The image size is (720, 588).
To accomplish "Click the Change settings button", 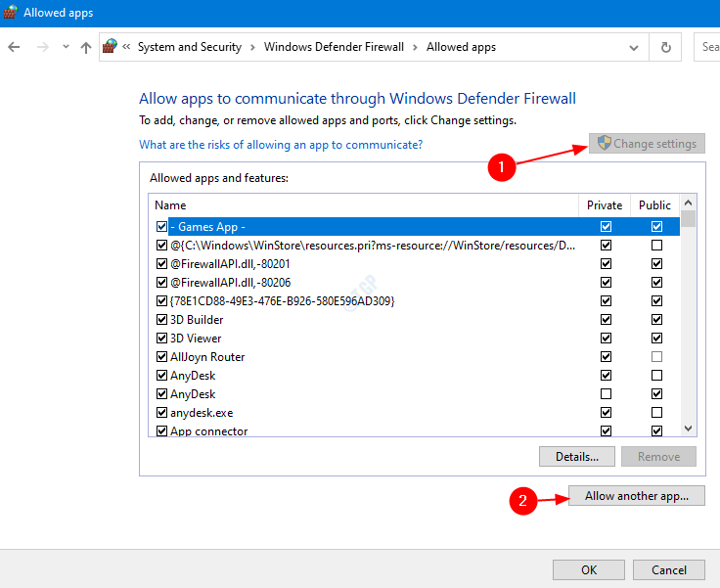I will 647,144.
